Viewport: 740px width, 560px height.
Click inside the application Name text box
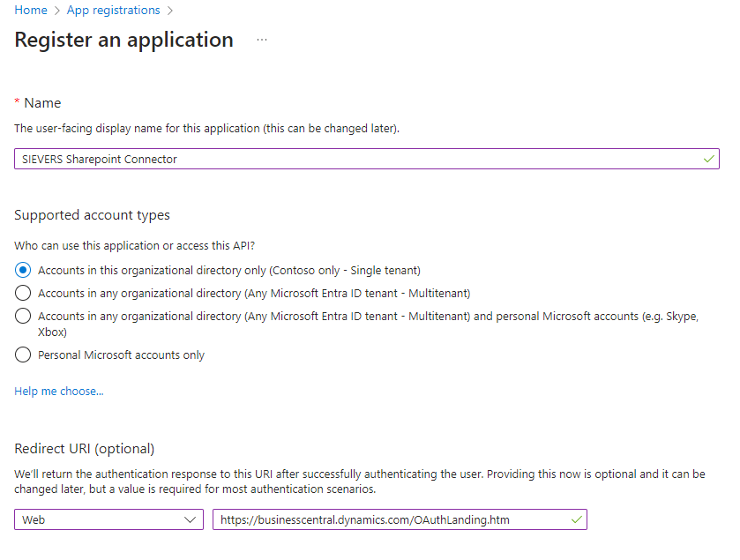(353, 159)
